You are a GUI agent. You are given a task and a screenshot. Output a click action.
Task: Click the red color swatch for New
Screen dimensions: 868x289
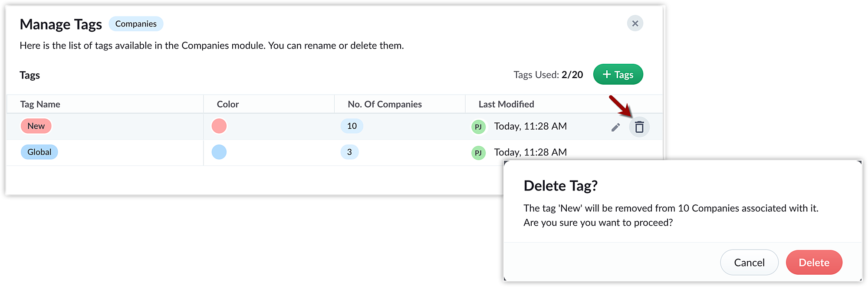219,126
